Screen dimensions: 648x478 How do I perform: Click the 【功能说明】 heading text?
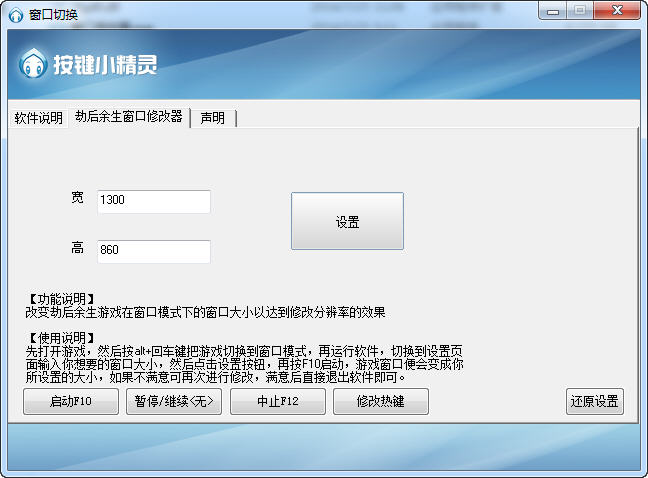click(x=62, y=299)
